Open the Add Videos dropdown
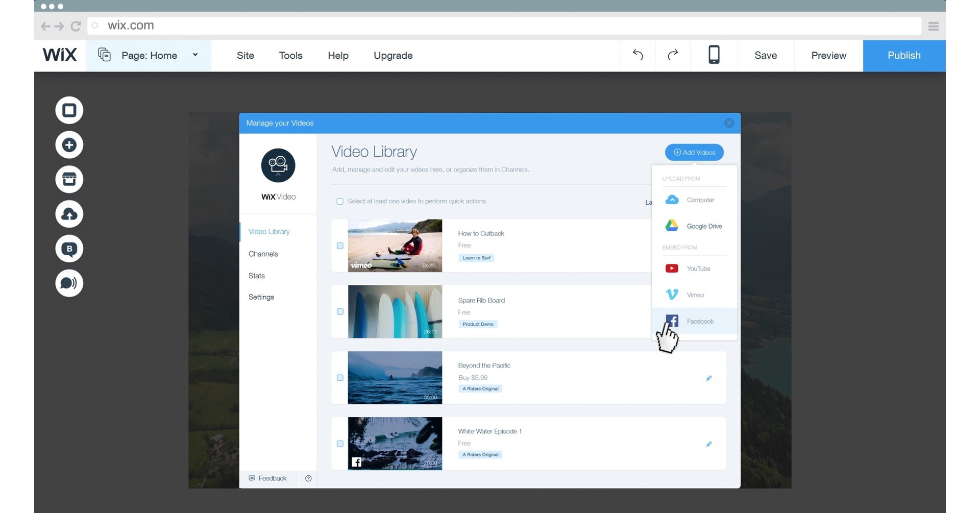The height and width of the screenshot is (513, 980). [x=694, y=152]
